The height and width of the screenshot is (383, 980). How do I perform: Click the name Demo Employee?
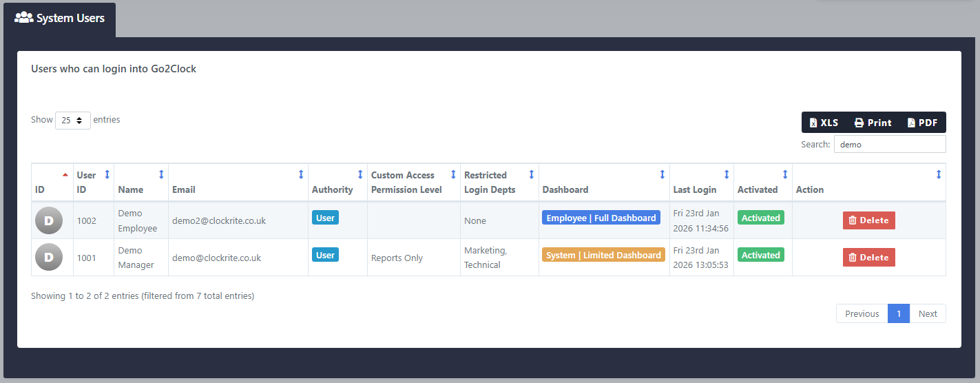coord(138,220)
